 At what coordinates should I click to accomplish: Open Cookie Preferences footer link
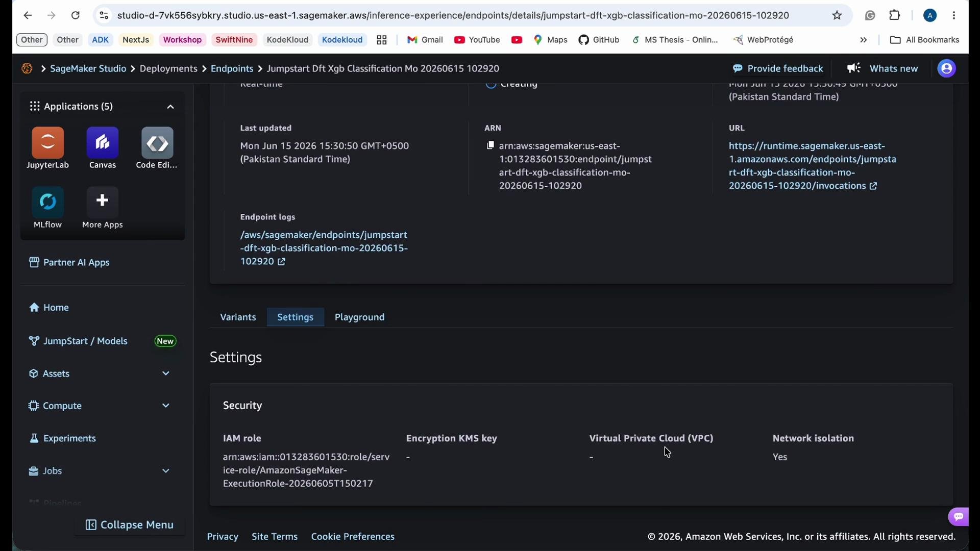tap(353, 537)
